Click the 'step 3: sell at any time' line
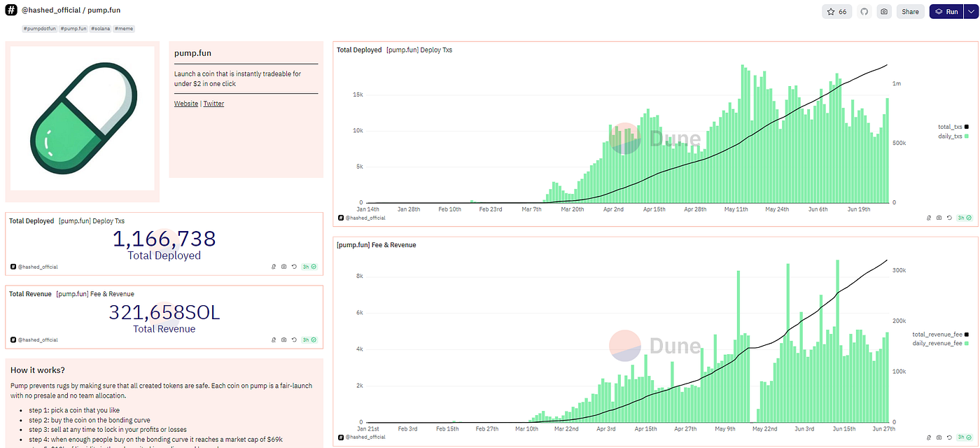Viewport: 980px width, 448px height. click(x=108, y=430)
